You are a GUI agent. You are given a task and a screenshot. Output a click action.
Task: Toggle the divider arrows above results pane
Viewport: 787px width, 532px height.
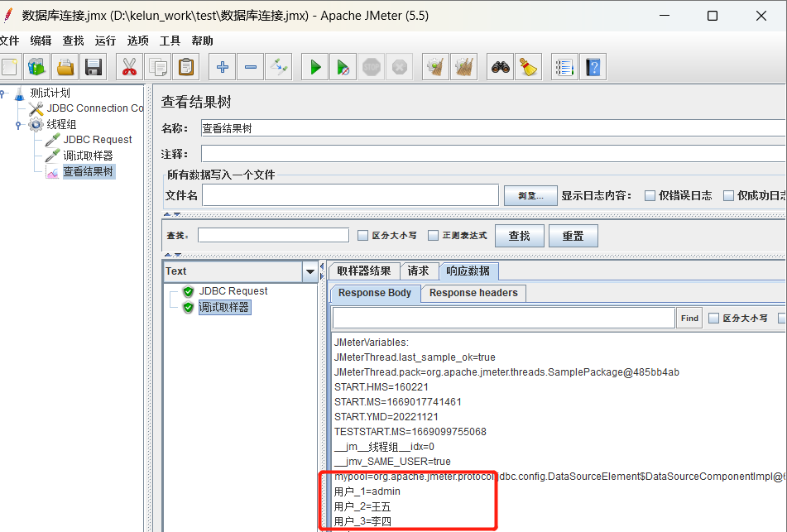click(172, 255)
